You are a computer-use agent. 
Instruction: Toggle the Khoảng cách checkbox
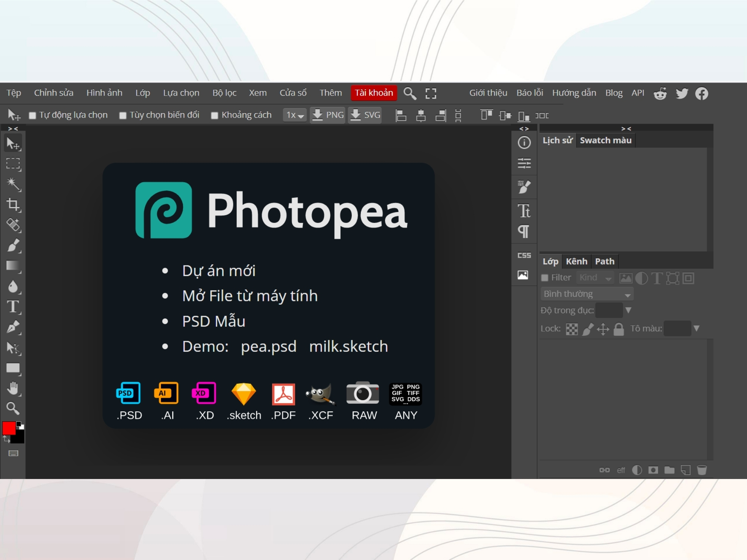pos(217,115)
